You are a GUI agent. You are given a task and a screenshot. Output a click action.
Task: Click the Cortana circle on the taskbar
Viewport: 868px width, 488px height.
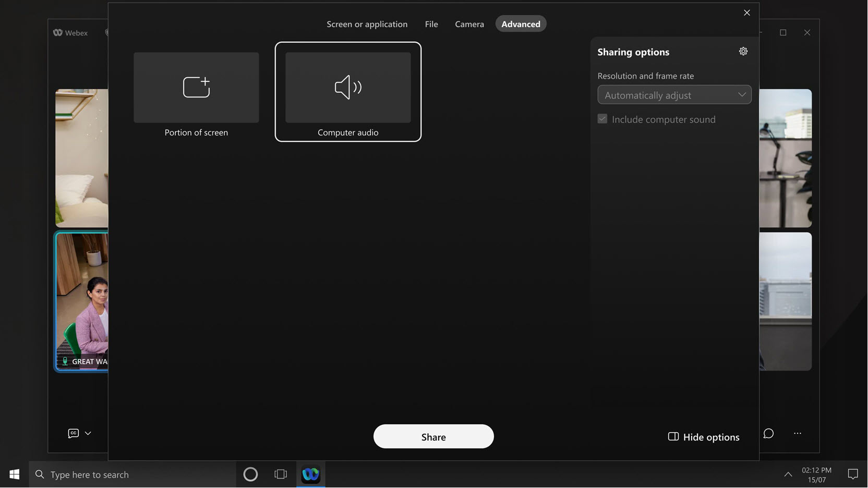[250, 474]
